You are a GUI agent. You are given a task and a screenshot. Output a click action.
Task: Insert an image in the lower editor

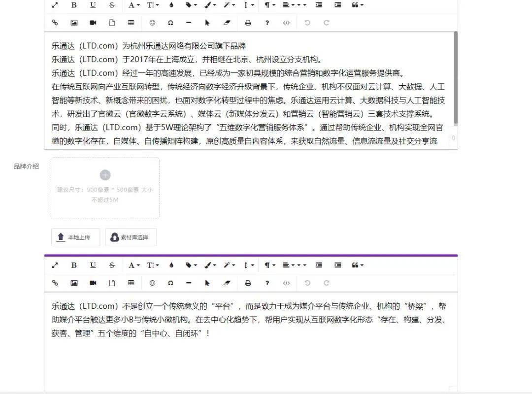tap(74, 283)
